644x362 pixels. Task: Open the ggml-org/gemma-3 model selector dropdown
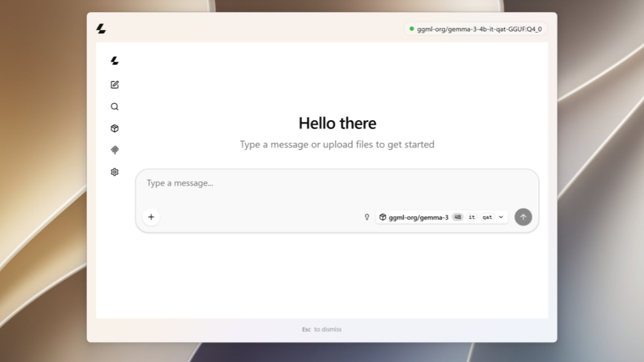click(x=442, y=217)
